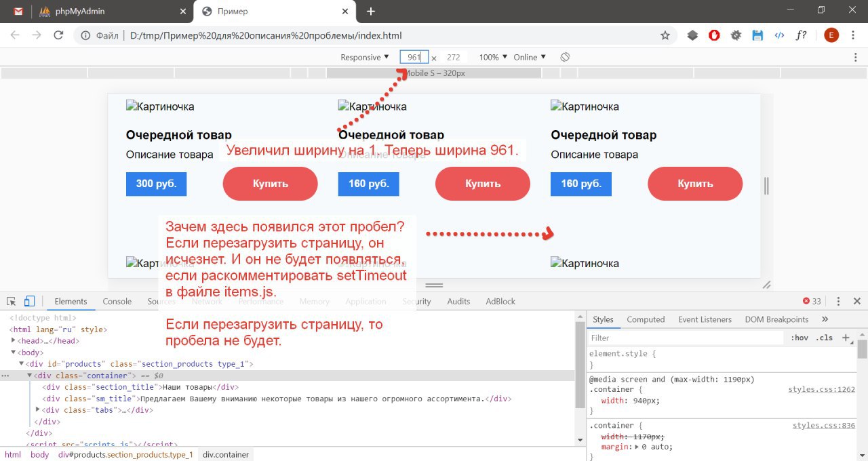The height and width of the screenshot is (461, 868).
Task: Collapse the body element node
Action: point(14,353)
